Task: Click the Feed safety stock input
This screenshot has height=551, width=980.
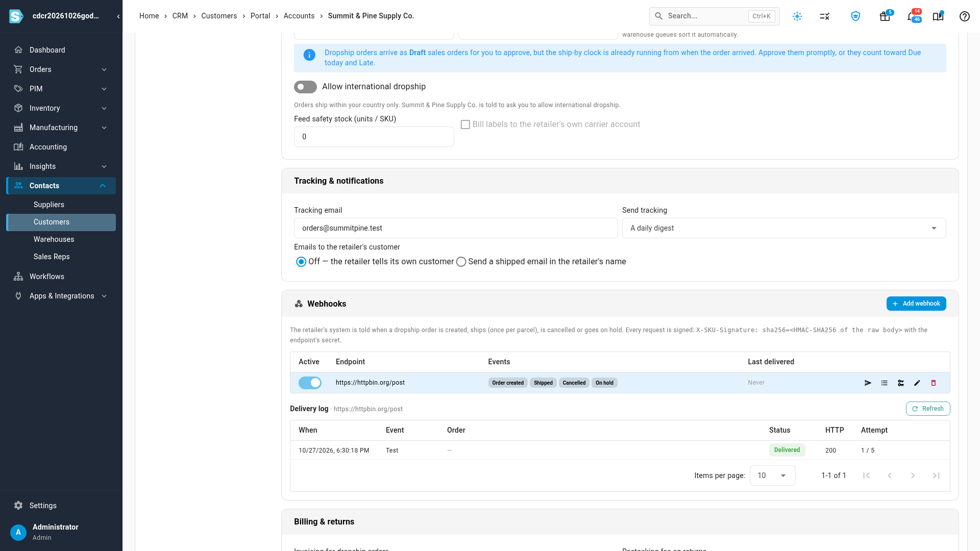Action: coord(374,137)
